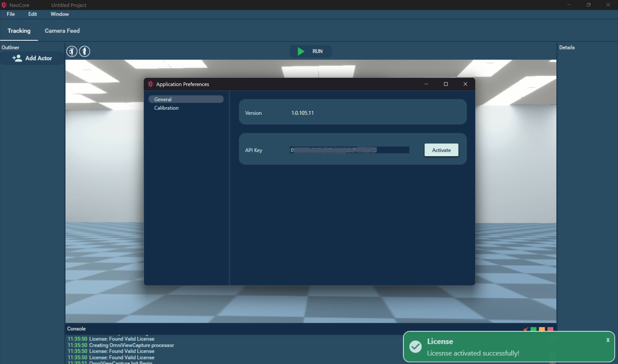
Task: Click the Activate button
Action: [441, 150]
